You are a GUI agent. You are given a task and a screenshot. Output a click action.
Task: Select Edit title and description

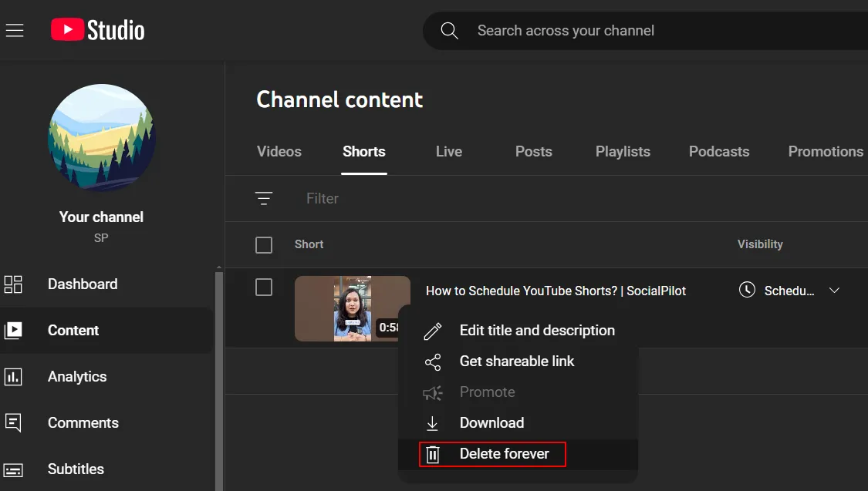coord(537,331)
